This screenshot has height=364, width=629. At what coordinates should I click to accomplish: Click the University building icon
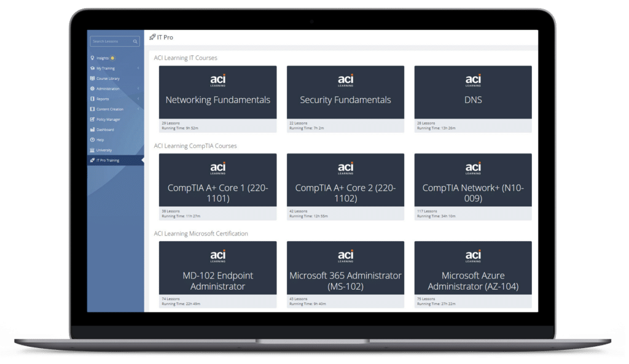click(92, 150)
